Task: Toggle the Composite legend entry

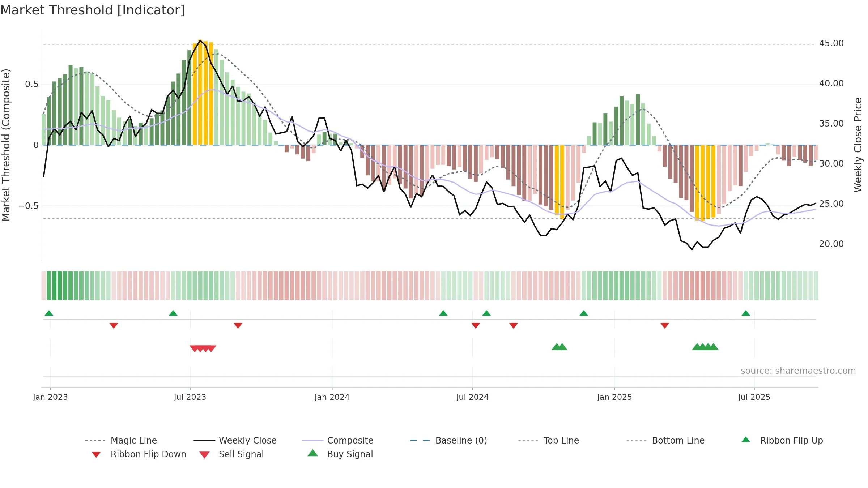Action: pyautogui.click(x=338, y=440)
